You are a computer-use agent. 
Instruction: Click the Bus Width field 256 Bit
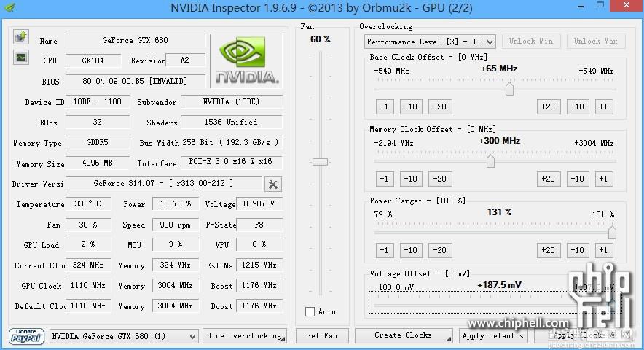pyautogui.click(x=232, y=142)
